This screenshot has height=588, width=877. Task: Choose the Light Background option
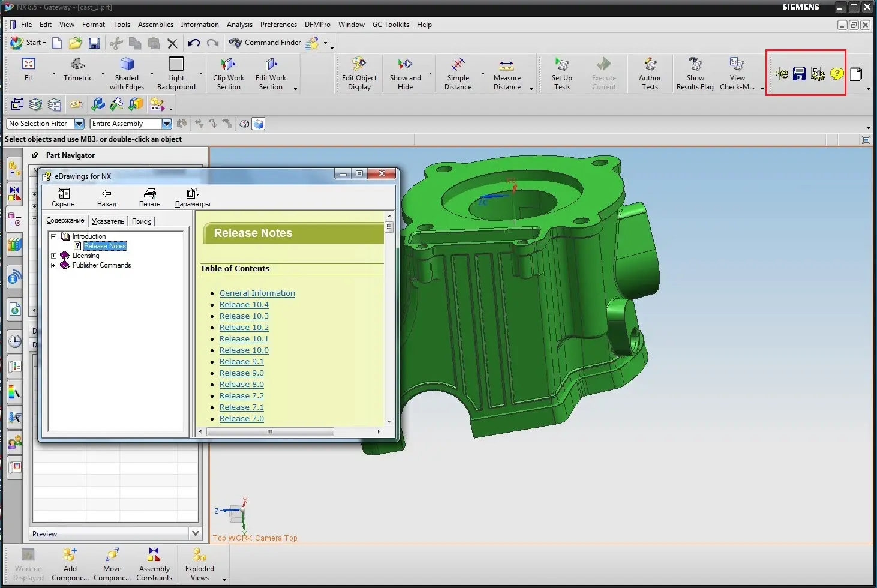176,74
